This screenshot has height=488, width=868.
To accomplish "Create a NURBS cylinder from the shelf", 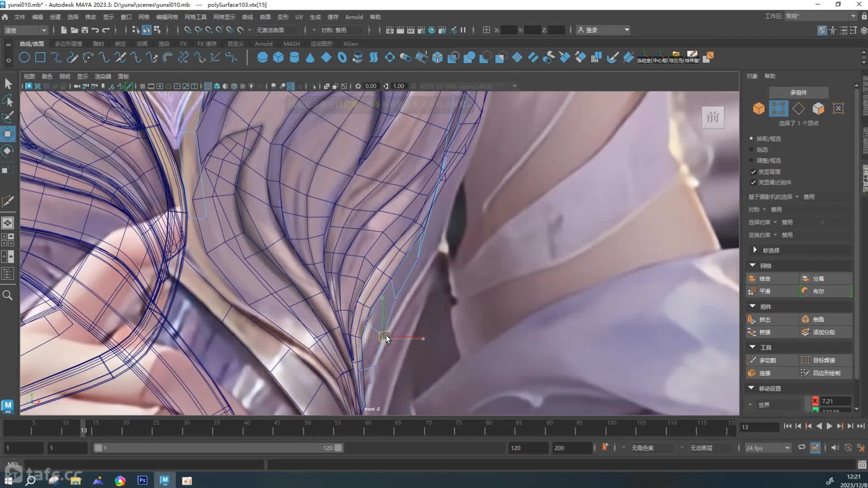I will coord(294,57).
